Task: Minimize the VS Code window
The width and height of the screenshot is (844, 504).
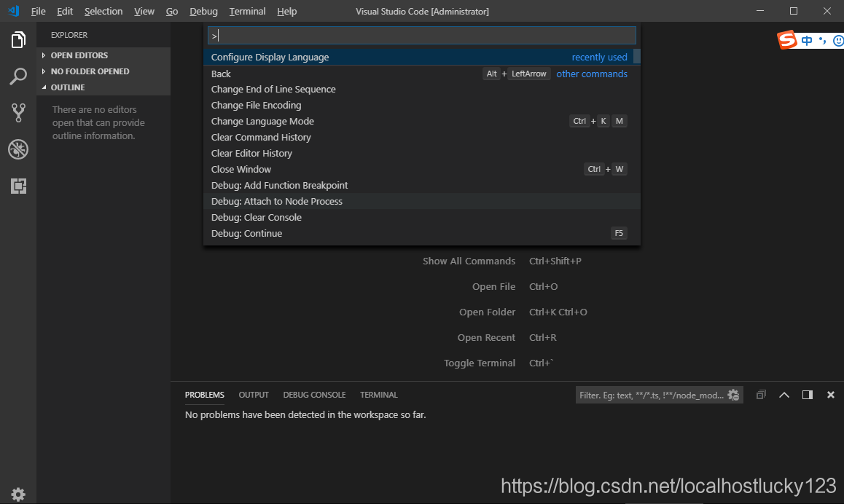Action: coord(760,11)
